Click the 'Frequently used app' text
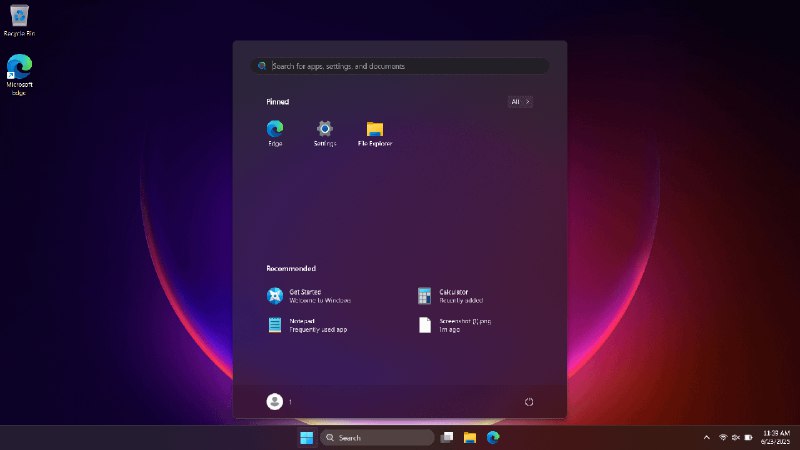The height and width of the screenshot is (450, 800). [318, 330]
